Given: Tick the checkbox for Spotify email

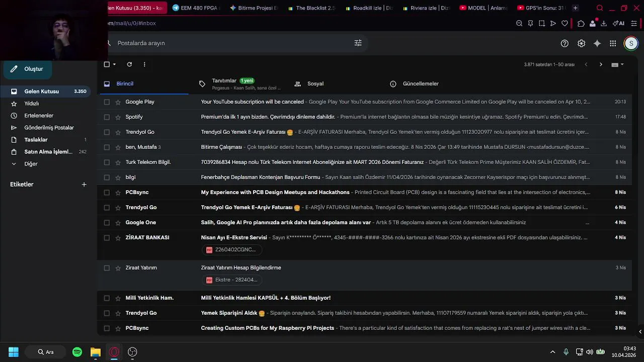Looking at the screenshot, I should click(107, 117).
